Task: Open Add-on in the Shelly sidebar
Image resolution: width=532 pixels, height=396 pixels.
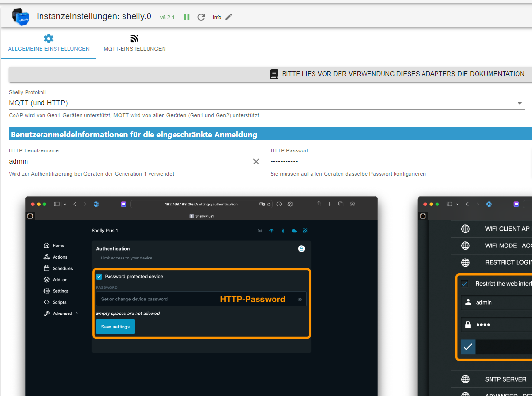Action: coord(55,280)
